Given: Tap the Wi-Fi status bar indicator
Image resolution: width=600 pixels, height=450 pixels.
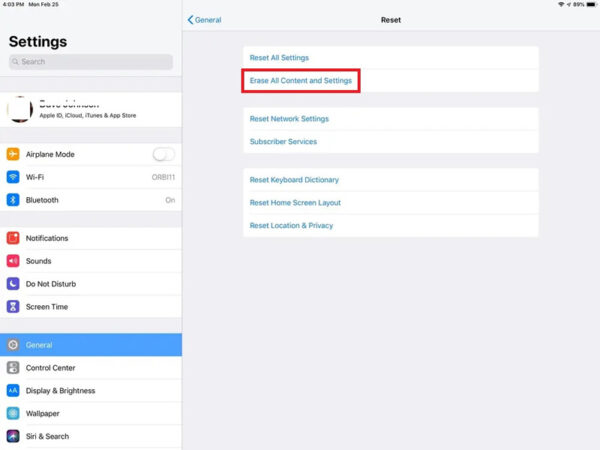Looking at the screenshot, I should click(x=561, y=5).
